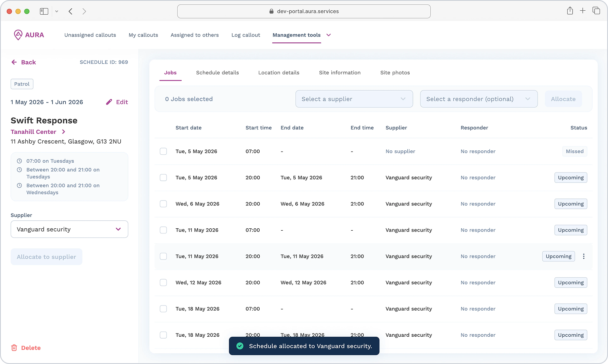
Task: Open Unassigned callouts page
Action: point(90,35)
